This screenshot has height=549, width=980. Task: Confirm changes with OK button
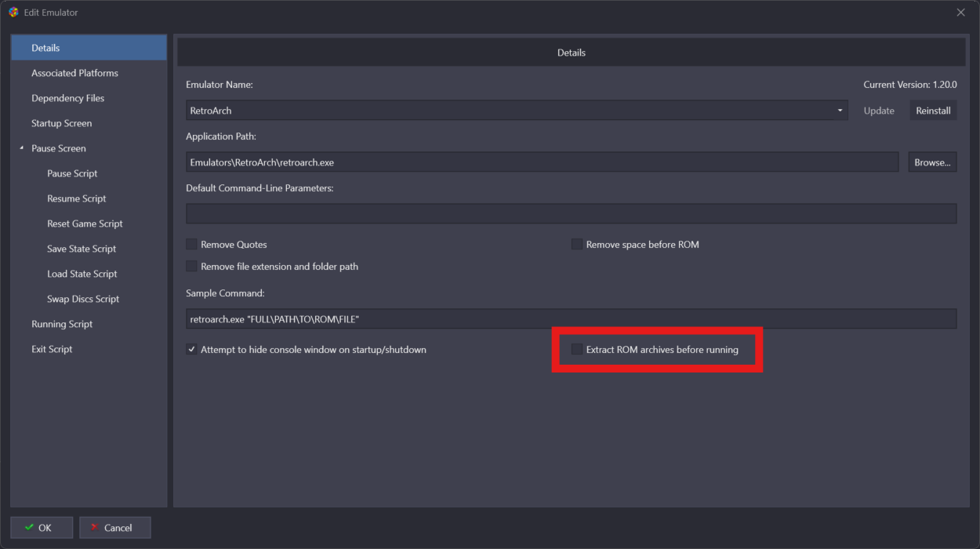click(x=42, y=528)
